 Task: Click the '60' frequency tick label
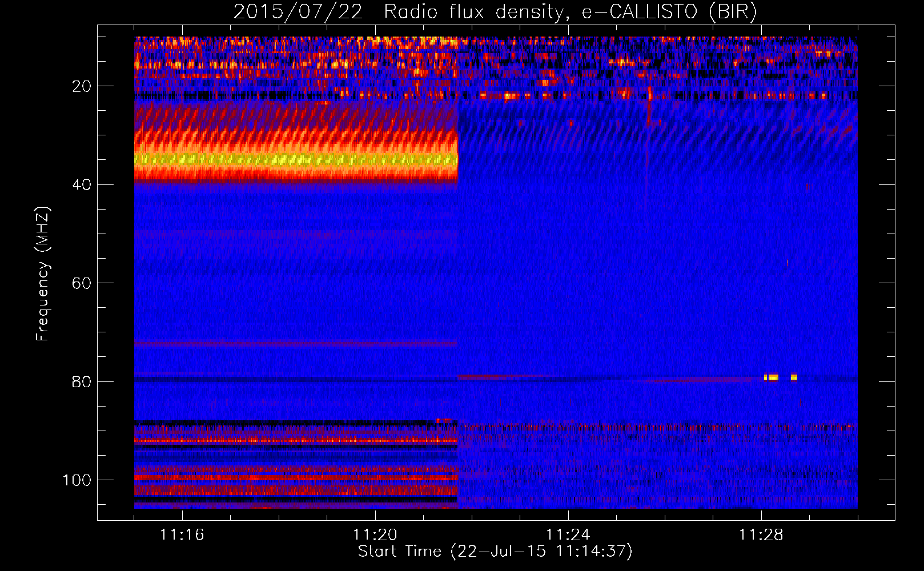click(x=82, y=283)
